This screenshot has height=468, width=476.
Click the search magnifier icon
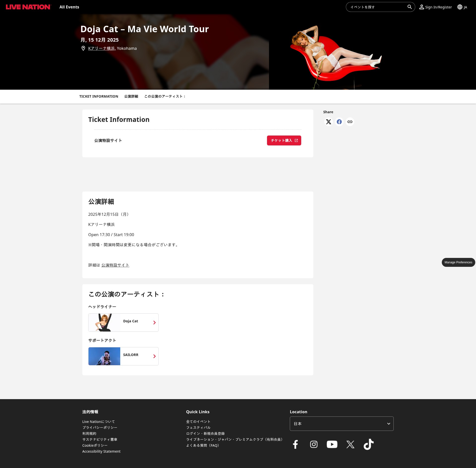[410, 7]
